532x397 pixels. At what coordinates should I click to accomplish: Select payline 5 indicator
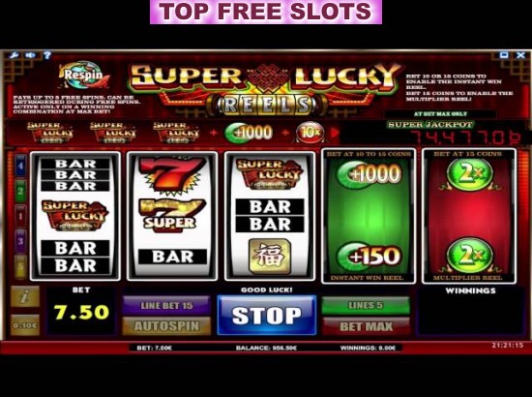20,266
